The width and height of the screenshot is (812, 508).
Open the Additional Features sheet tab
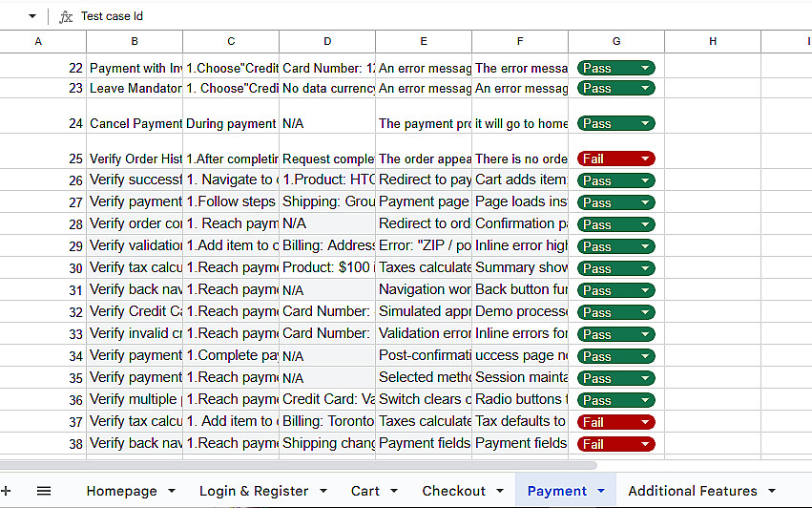[x=693, y=491]
